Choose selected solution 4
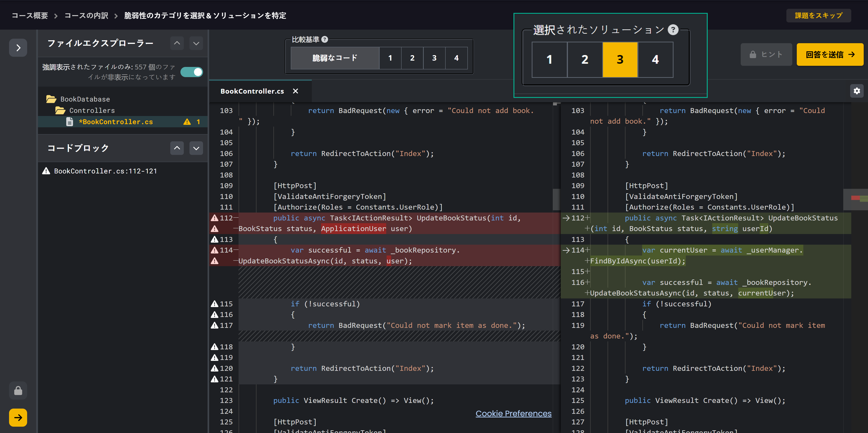This screenshot has width=868, height=433. pyautogui.click(x=655, y=60)
